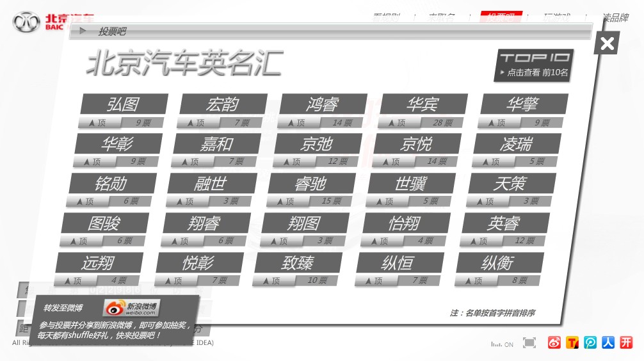Click the teal chat-bubble share icon
644x361 pixels.
tap(590, 342)
